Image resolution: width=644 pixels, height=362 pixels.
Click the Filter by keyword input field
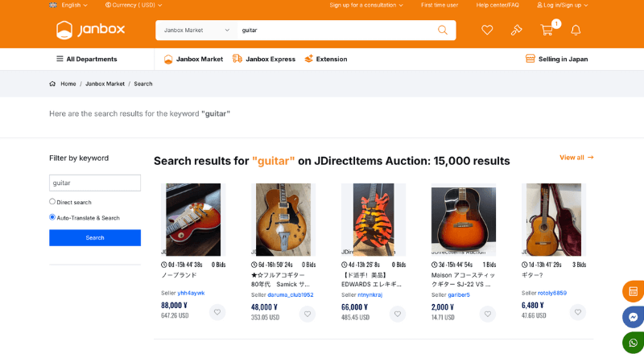[x=95, y=183]
